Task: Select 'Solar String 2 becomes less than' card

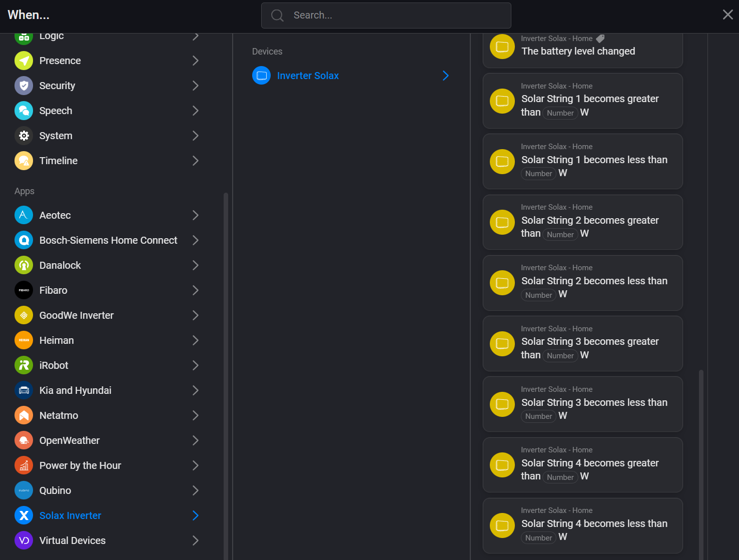Action: (582, 283)
